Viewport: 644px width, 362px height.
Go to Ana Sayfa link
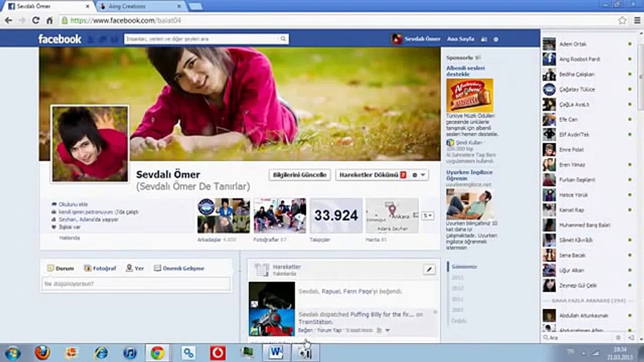(460, 39)
